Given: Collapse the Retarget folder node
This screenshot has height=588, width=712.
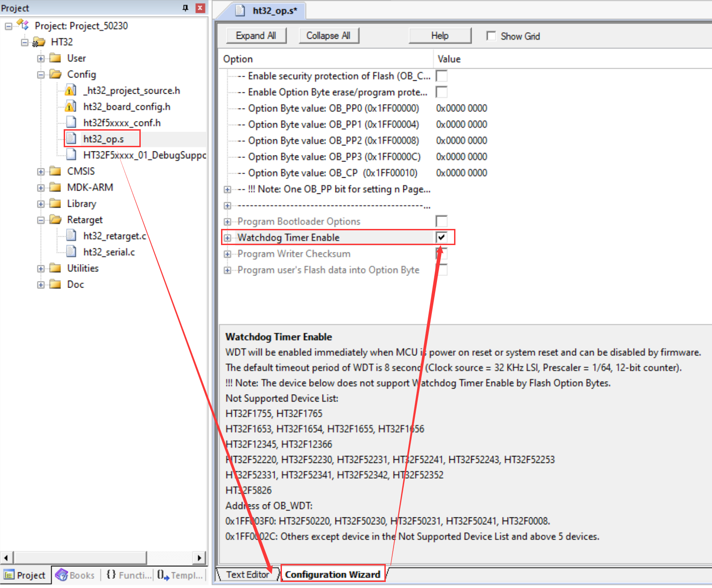Looking at the screenshot, I should 41,220.
